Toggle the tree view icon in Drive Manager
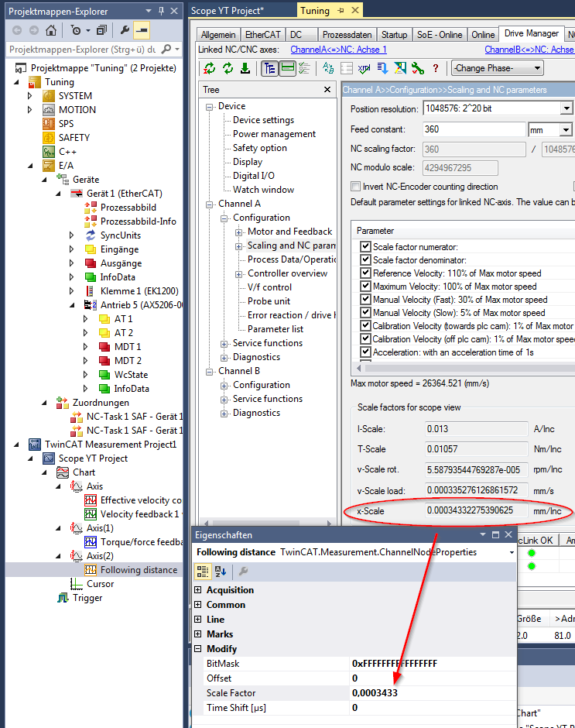575x728 pixels. coord(269,69)
